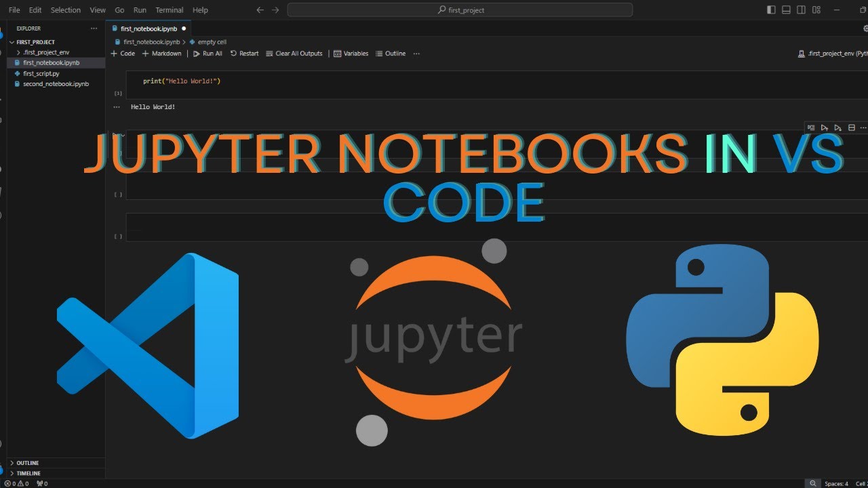Click the zoom magnifier status bar icon
Screen dimensions: 868x488
coord(812,483)
